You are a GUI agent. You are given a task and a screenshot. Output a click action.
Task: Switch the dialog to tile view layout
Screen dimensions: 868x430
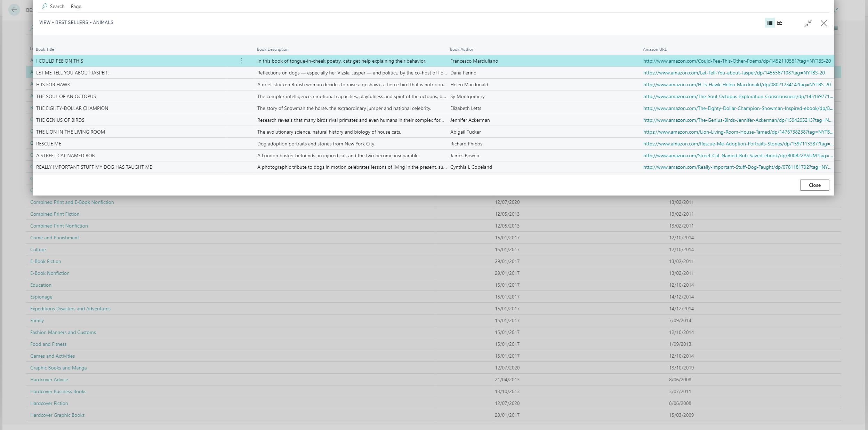[x=780, y=23]
